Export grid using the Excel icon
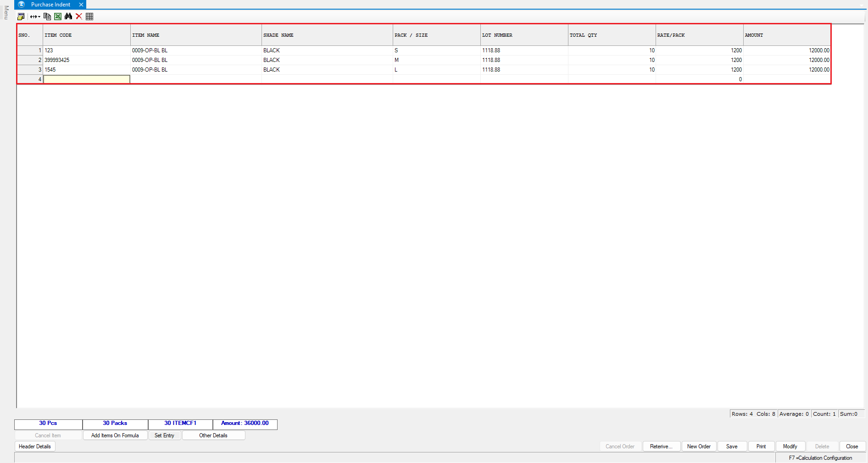 (58, 17)
